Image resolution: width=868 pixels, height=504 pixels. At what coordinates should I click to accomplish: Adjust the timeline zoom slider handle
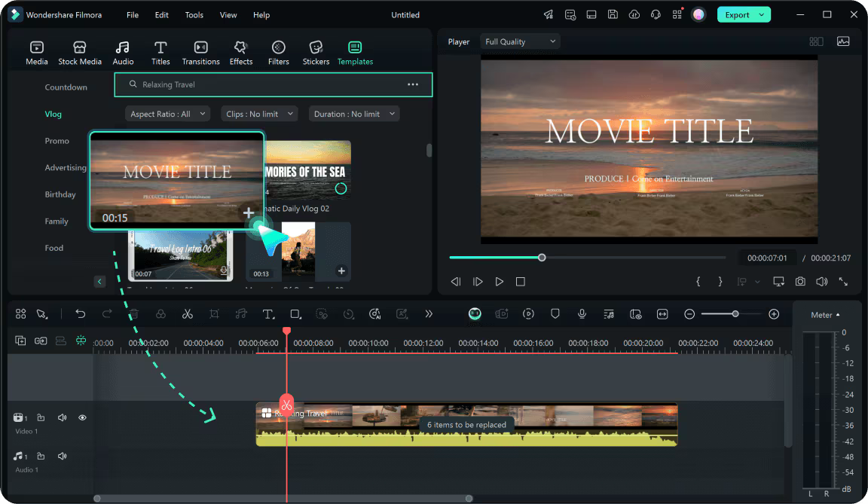point(735,314)
